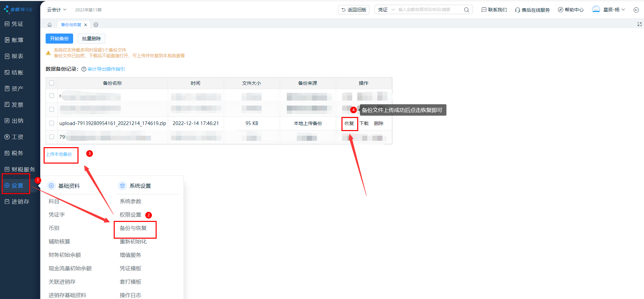Open the 设置 sidebar module
The image size is (644, 299).
[x=14, y=186]
